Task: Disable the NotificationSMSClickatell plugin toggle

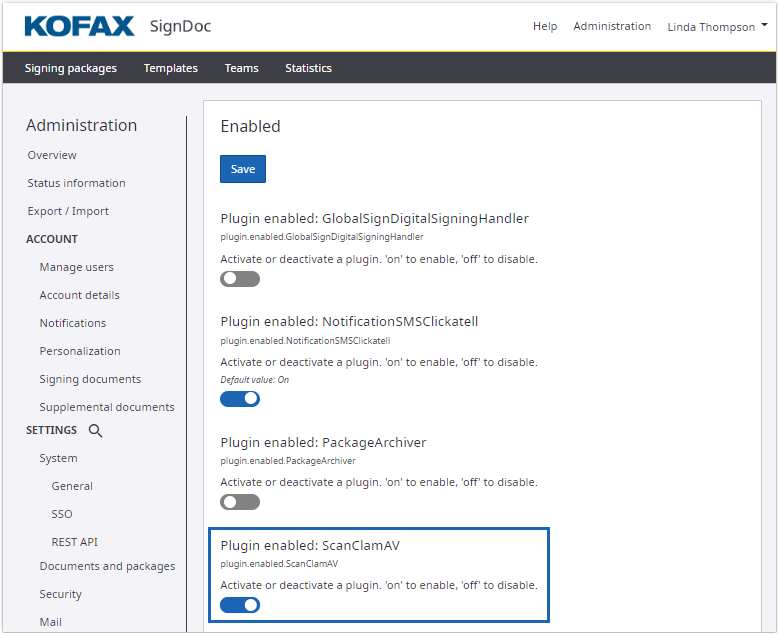Action: pos(240,399)
